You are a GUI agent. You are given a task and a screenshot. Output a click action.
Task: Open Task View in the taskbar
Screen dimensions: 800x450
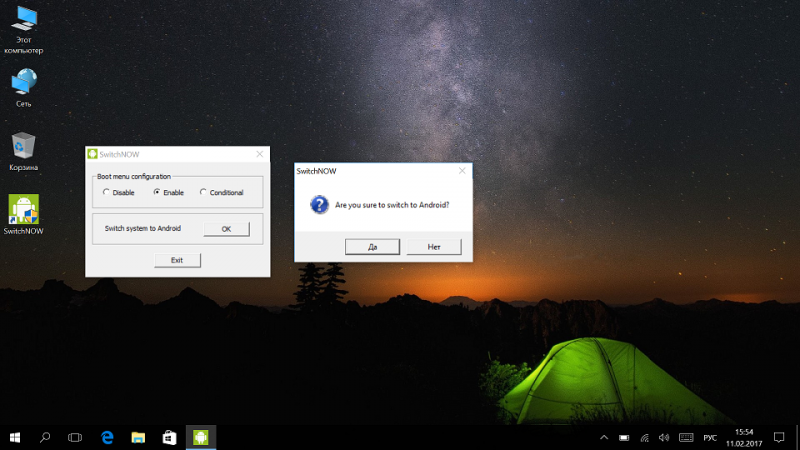[75, 437]
